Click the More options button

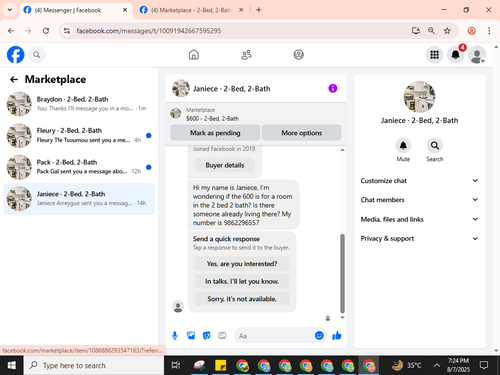[302, 133]
